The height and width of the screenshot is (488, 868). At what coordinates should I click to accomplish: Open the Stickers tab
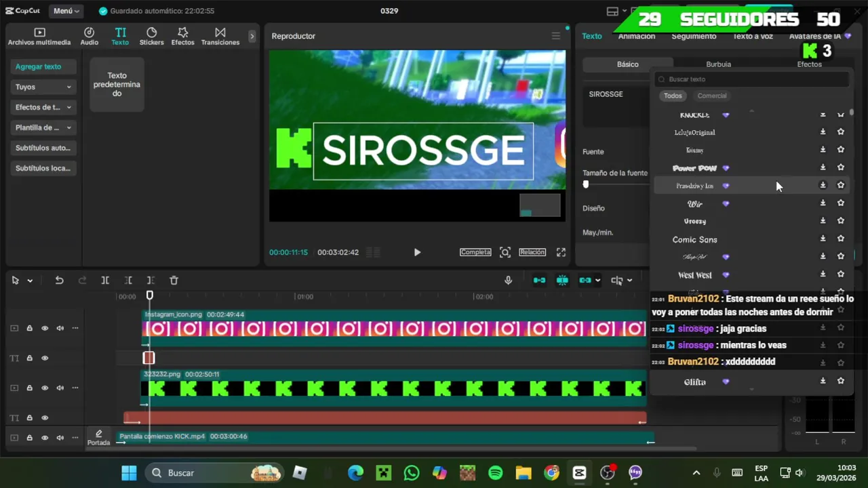(x=151, y=37)
